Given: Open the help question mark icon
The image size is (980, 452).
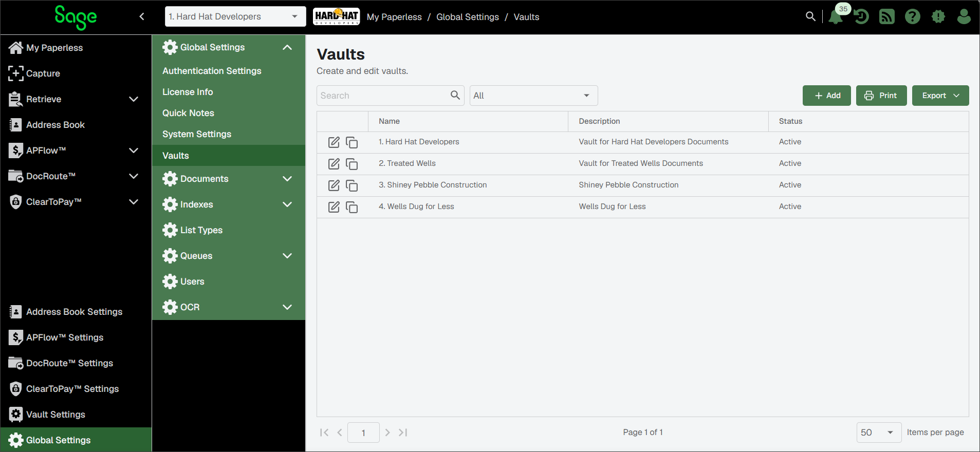Looking at the screenshot, I should pos(913,17).
